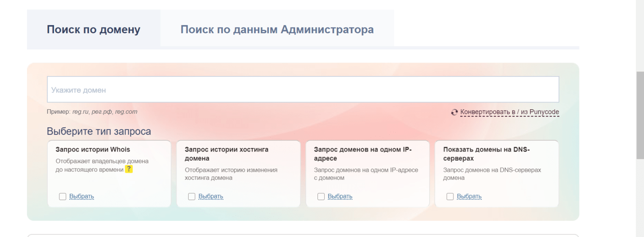
Task: Click the Punycode convert arrows icon
Action: coord(454,112)
